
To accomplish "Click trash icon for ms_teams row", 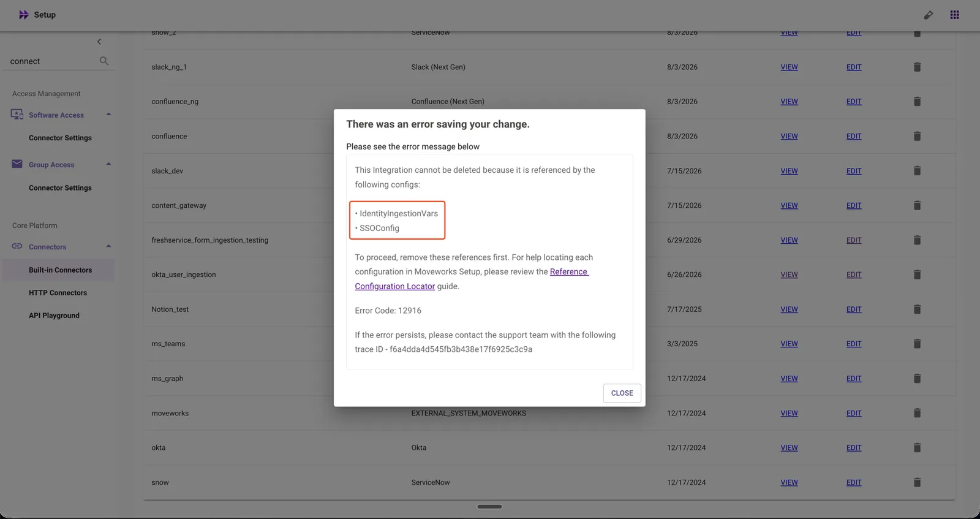I will tap(917, 344).
